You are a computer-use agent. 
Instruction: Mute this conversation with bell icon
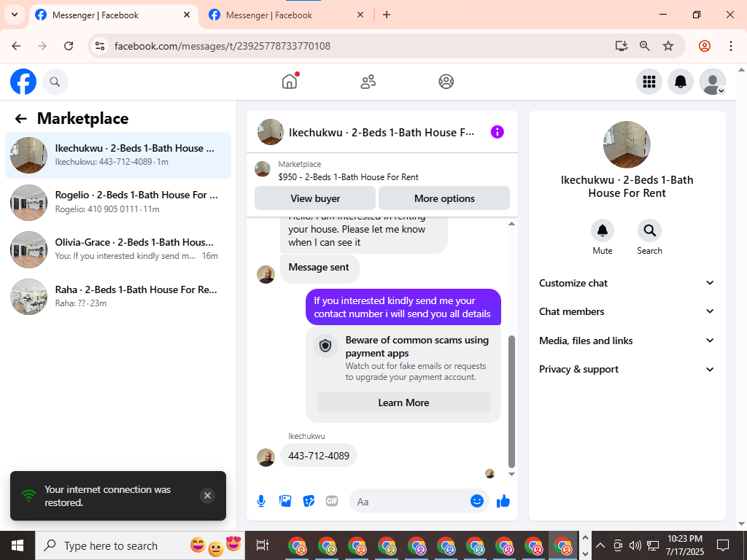(x=602, y=231)
